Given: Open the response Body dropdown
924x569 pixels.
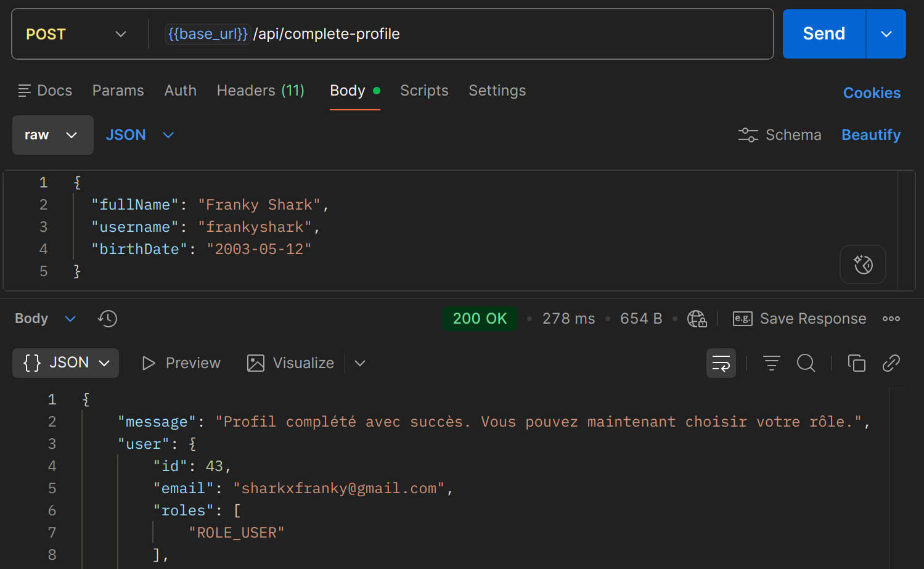Looking at the screenshot, I should pos(45,319).
